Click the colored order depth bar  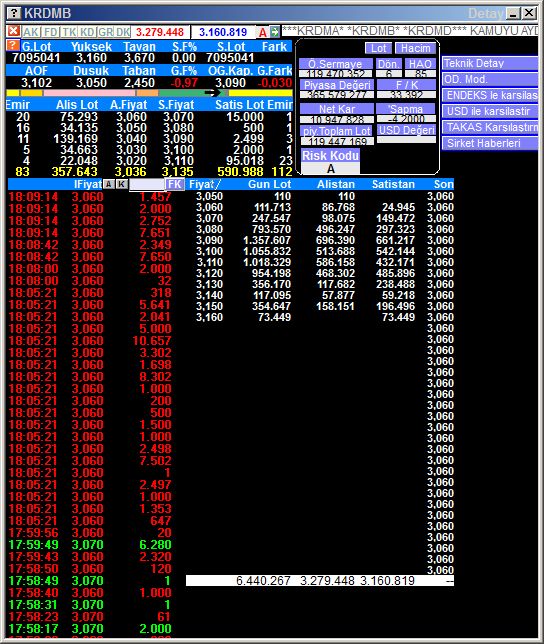pyautogui.click(x=149, y=93)
